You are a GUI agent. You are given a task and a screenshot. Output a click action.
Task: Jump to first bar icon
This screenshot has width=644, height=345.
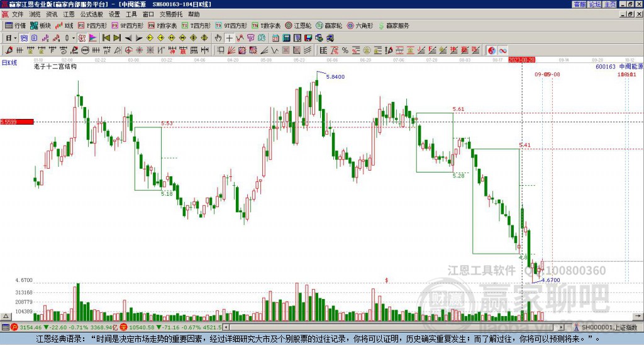(106, 38)
